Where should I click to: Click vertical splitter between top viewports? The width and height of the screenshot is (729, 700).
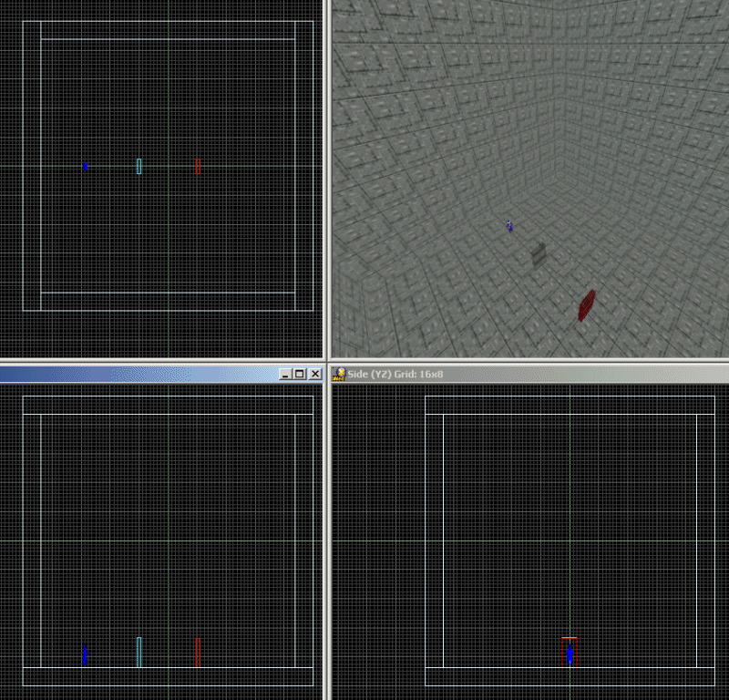(327, 182)
